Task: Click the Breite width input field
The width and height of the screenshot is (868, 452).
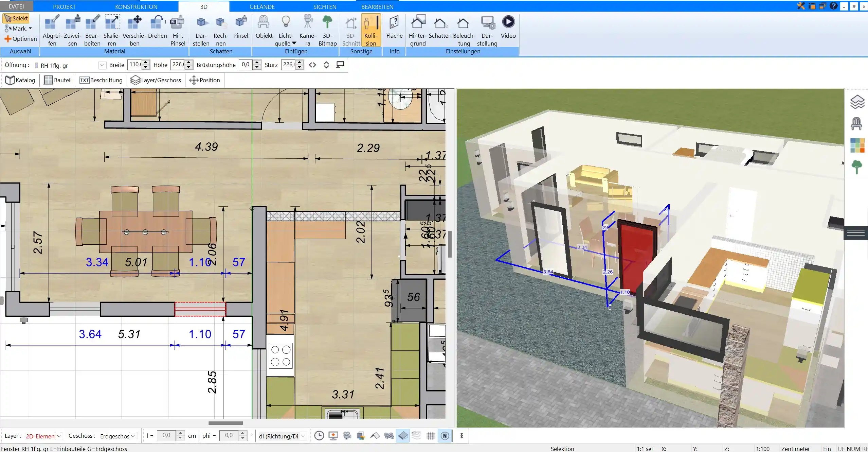Action: click(134, 65)
